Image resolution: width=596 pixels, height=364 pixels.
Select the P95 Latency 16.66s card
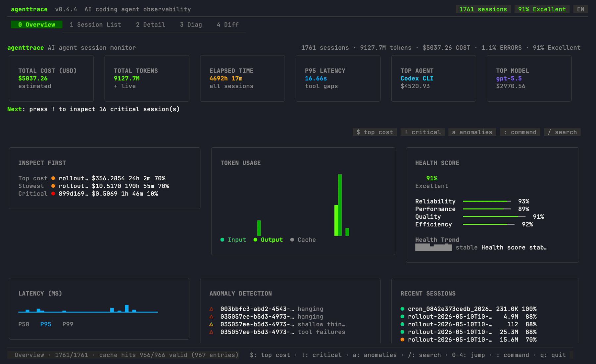tap(338, 78)
